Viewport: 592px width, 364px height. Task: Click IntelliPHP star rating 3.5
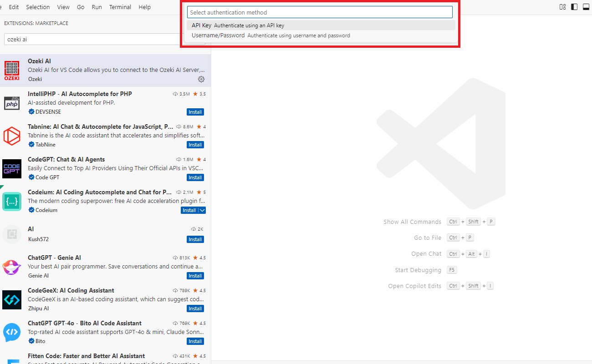[199, 94]
